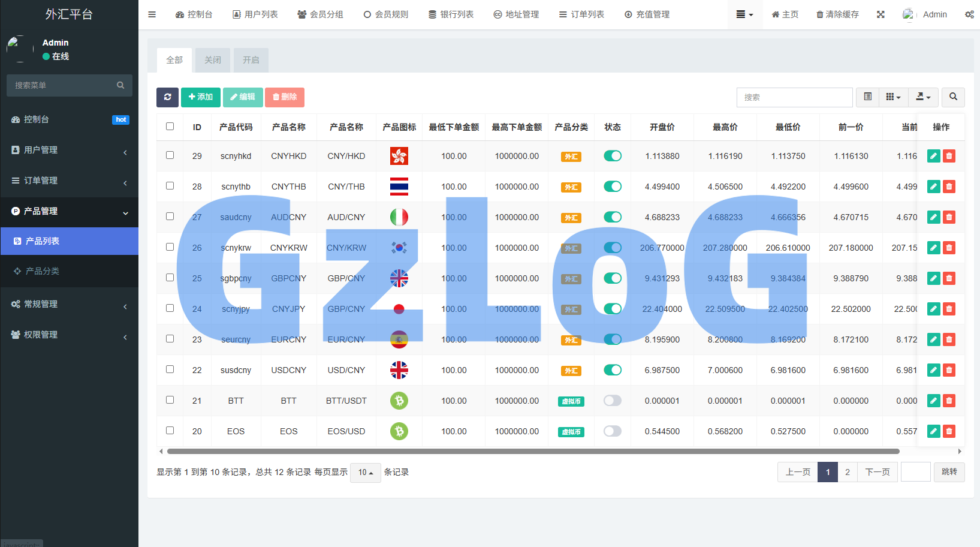
Task: Disable status toggle for CNYHKD
Action: coord(612,156)
